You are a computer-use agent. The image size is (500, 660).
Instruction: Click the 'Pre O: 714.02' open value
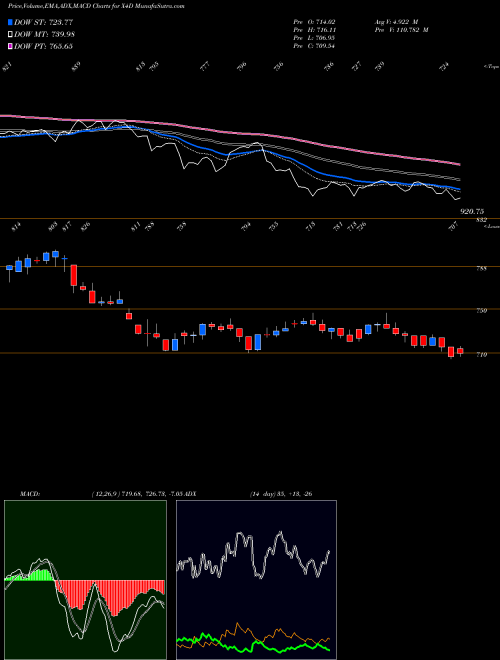tap(314, 21)
